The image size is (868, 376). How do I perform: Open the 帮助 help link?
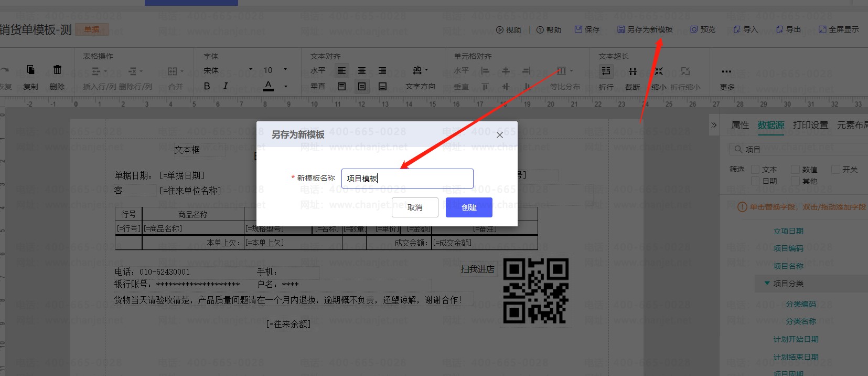549,30
